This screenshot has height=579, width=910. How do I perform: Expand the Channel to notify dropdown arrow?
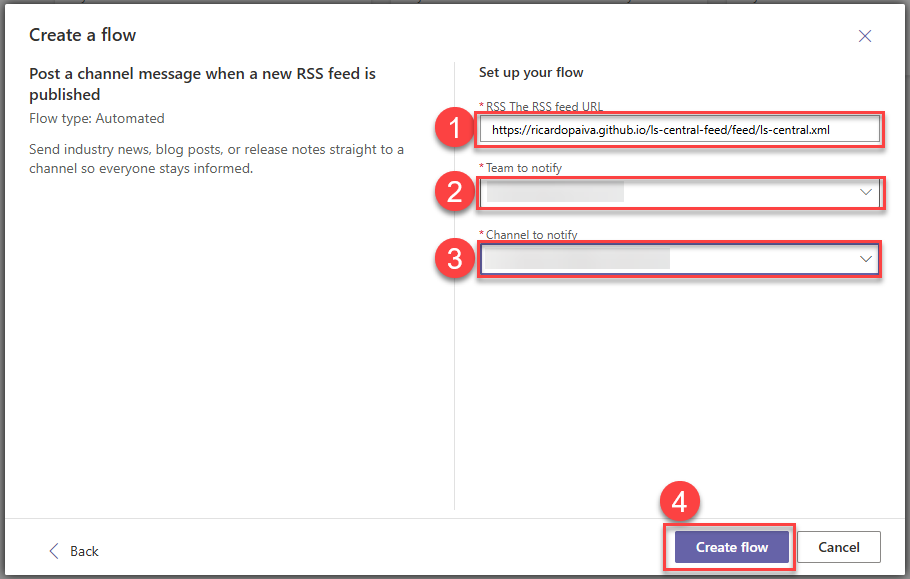click(866, 259)
